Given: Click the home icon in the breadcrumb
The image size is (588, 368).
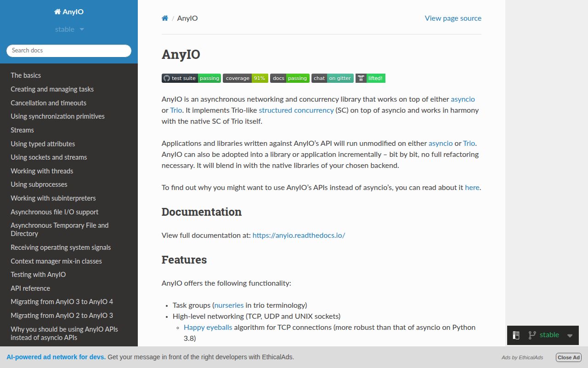Looking at the screenshot, I should [165, 18].
